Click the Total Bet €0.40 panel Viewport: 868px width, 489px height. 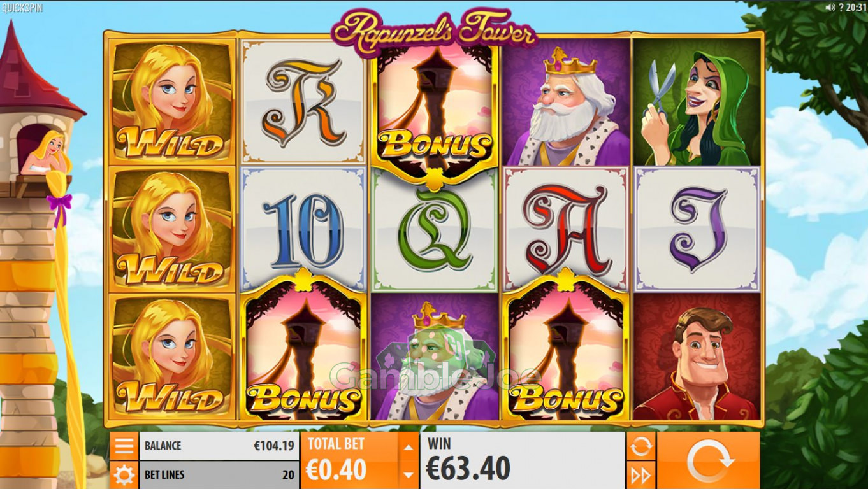349,460
